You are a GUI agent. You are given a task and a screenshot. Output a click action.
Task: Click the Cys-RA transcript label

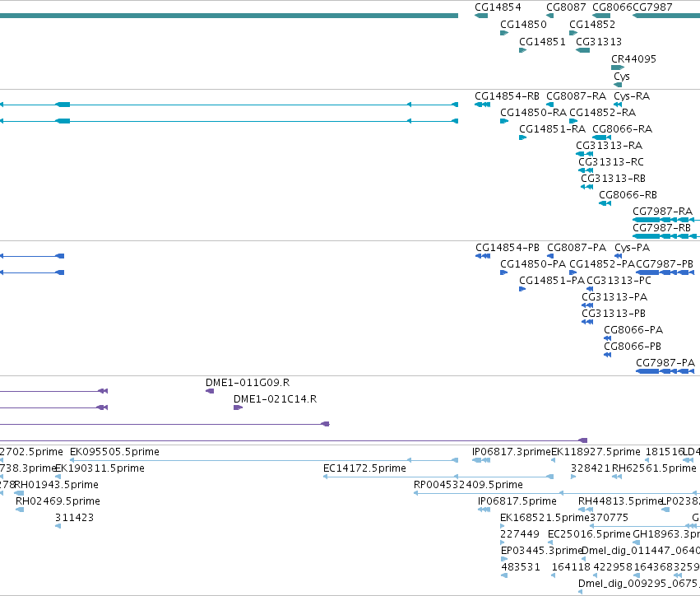point(632,96)
